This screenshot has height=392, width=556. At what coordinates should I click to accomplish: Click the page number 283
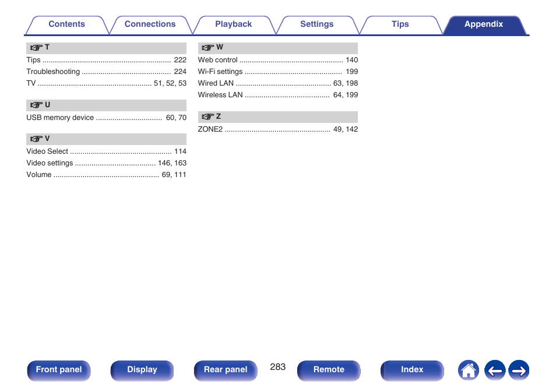pos(277,367)
